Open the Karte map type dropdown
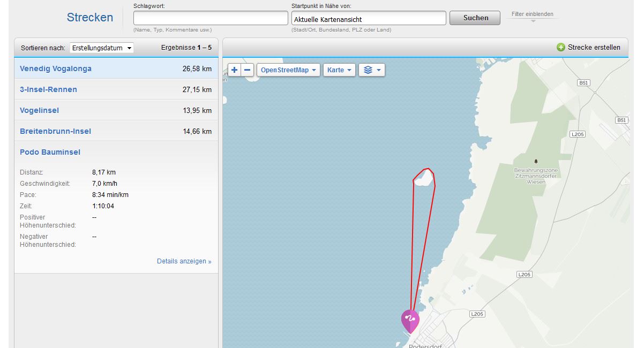Screen dimensions: 644x348 pyautogui.click(x=339, y=70)
